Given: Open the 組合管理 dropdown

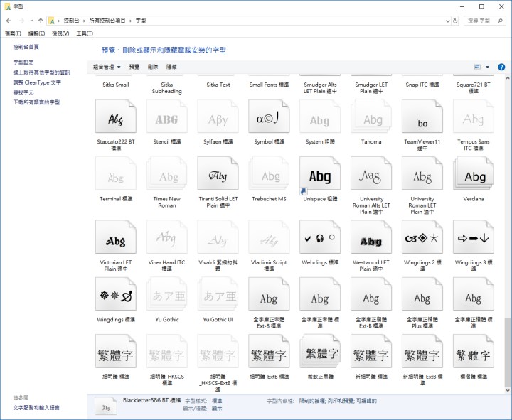Looking at the screenshot, I should (x=107, y=67).
